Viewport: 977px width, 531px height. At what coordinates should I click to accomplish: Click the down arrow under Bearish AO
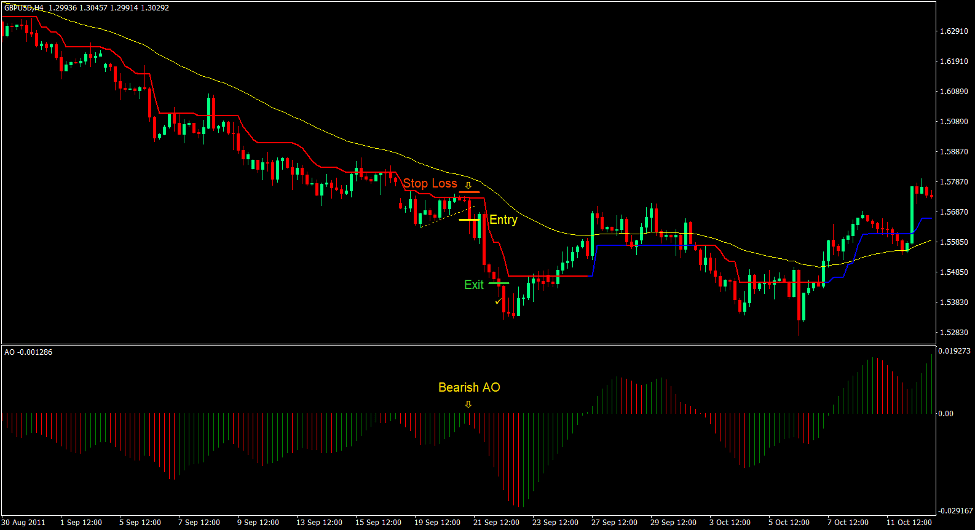coord(468,403)
